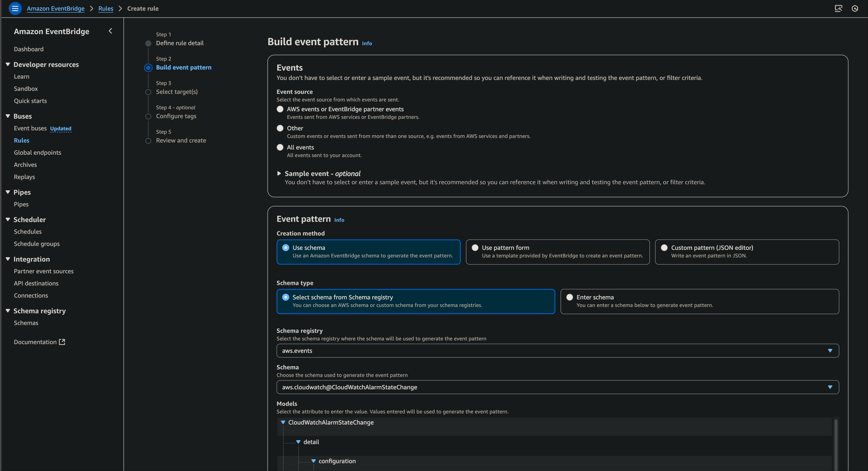This screenshot has height=471, width=868.
Task: Go to Step 1 Define rule detail
Action: coord(180,43)
